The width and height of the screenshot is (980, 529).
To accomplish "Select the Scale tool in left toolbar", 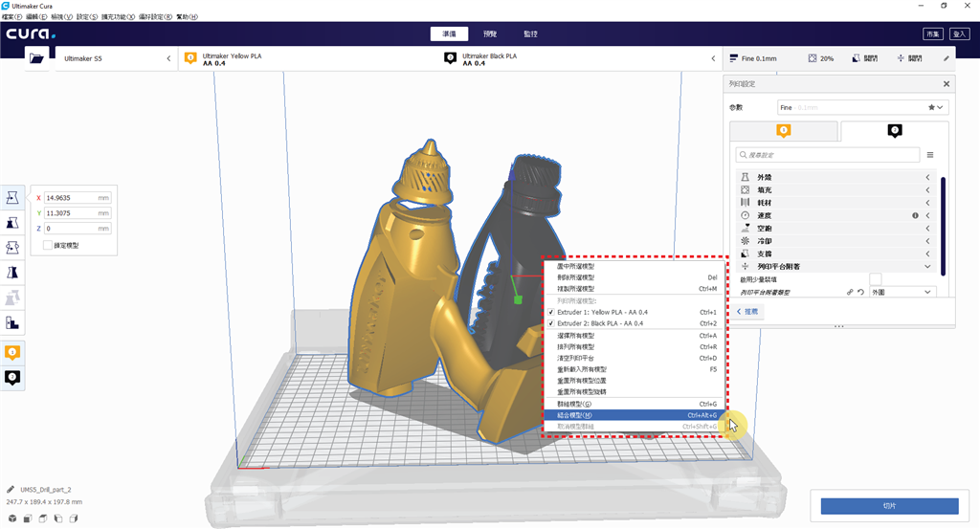I will point(12,222).
